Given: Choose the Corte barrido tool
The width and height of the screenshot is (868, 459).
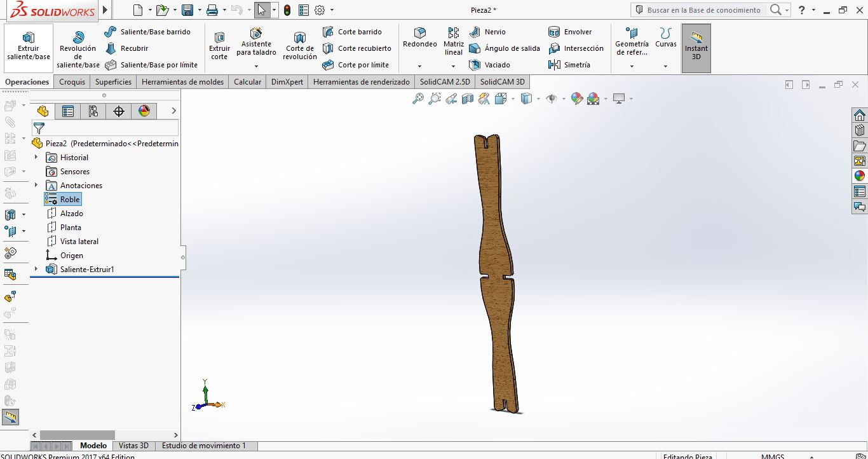Looking at the screenshot, I should (352, 32).
